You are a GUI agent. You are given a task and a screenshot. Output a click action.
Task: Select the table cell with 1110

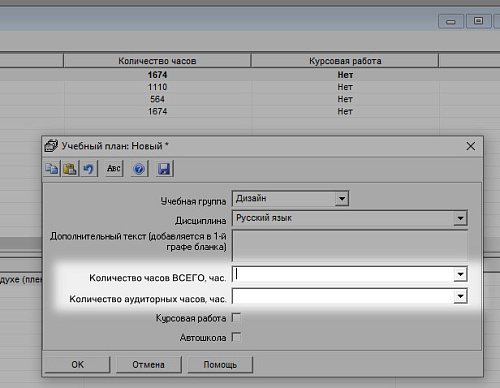157,87
